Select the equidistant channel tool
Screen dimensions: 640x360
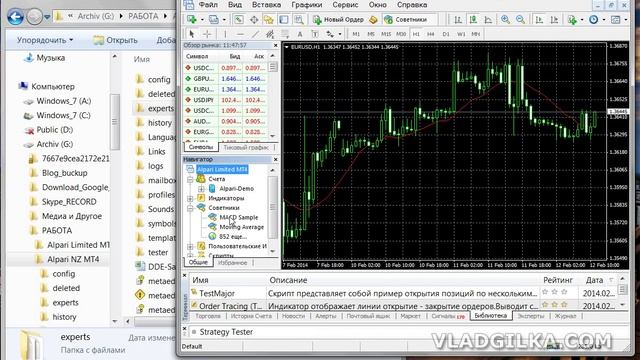coord(270,34)
